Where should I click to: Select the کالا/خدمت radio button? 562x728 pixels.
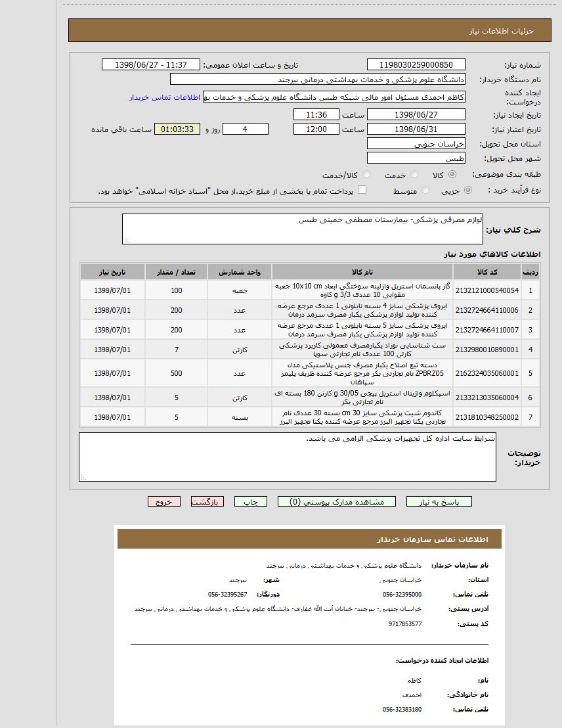coord(366,174)
